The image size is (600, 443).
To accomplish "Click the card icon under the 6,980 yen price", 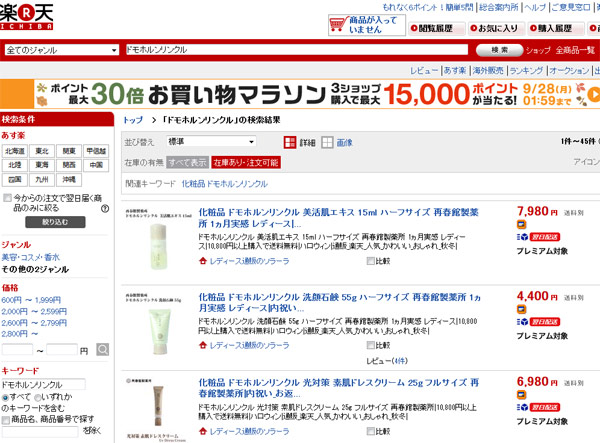I will (521, 395).
